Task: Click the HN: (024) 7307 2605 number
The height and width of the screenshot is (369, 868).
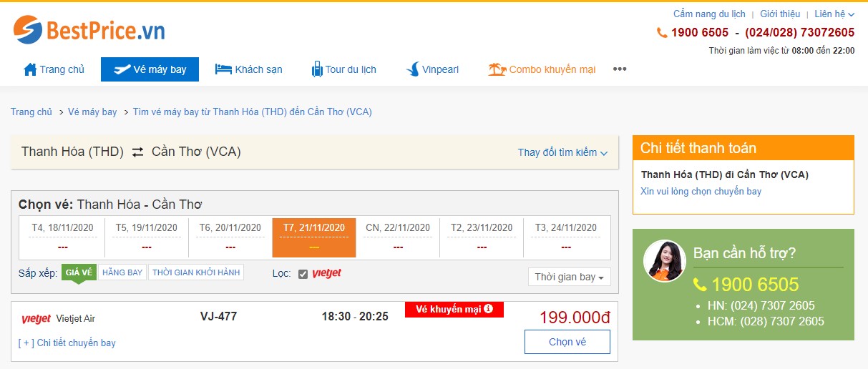Action: (761, 305)
